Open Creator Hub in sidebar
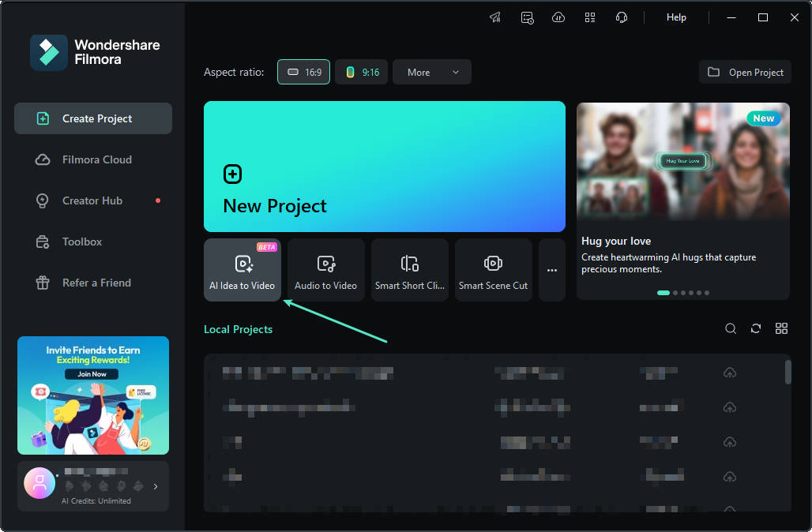 click(93, 200)
